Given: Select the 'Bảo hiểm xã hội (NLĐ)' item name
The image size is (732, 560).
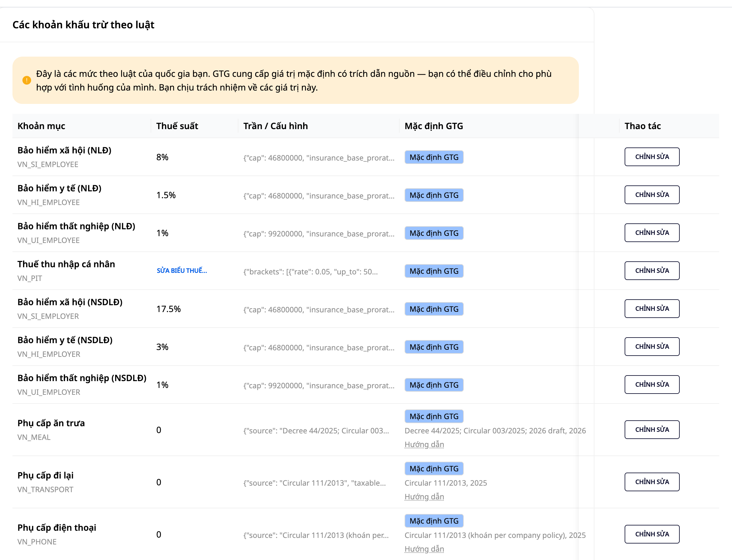Looking at the screenshot, I should [x=64, y=150].
